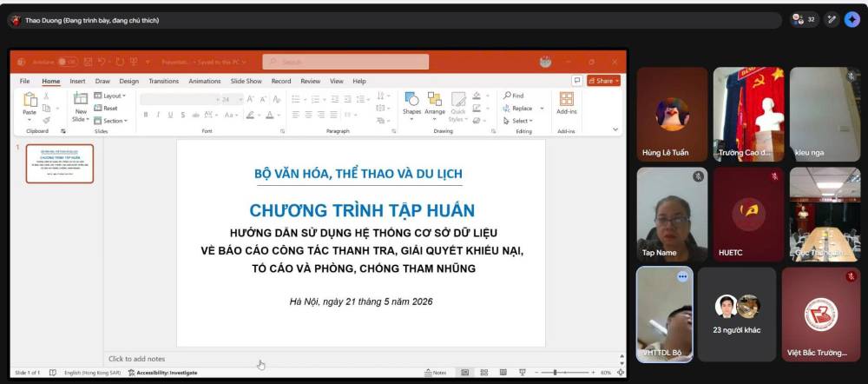Apply italic formatting
The width and height of the screenshot is (868, 384).
(158, 115)
